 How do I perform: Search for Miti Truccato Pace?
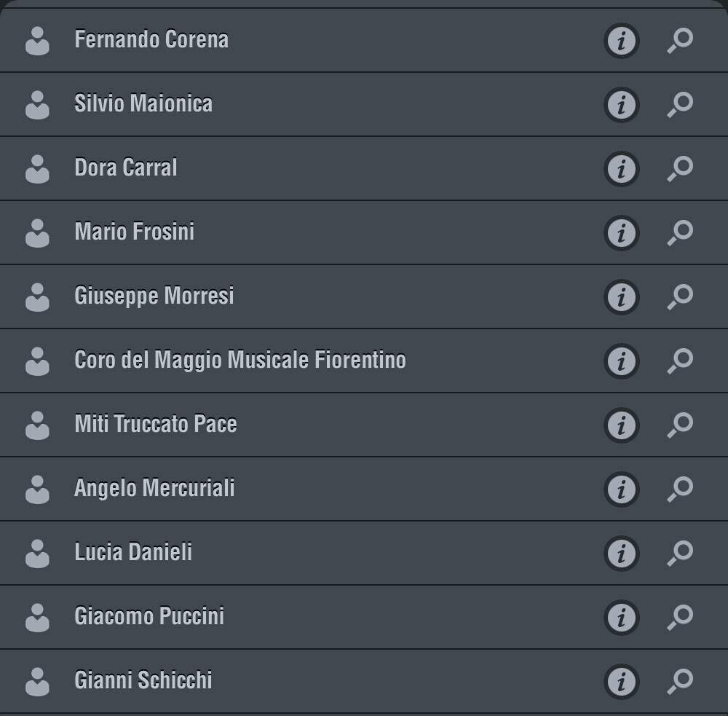[680, 425]
